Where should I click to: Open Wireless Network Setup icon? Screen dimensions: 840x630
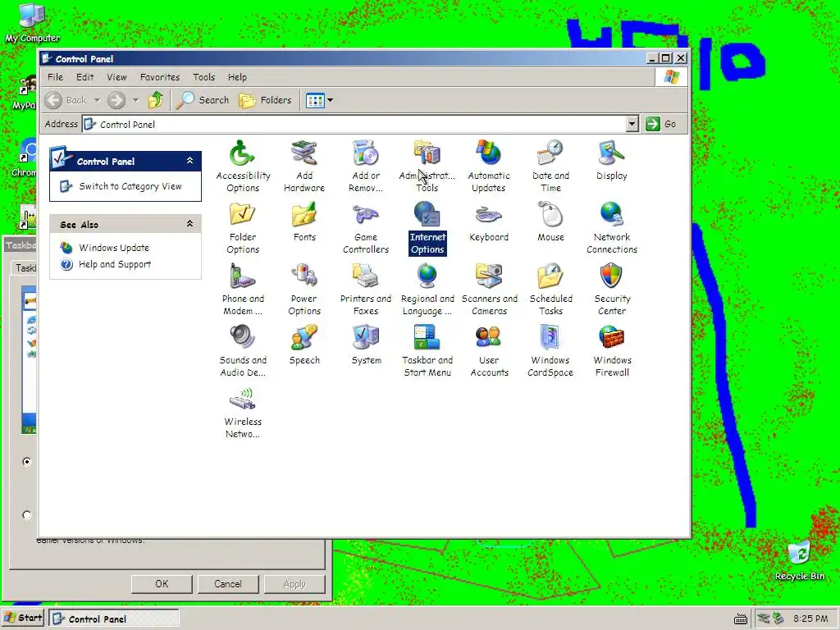(x=243, y=413)
